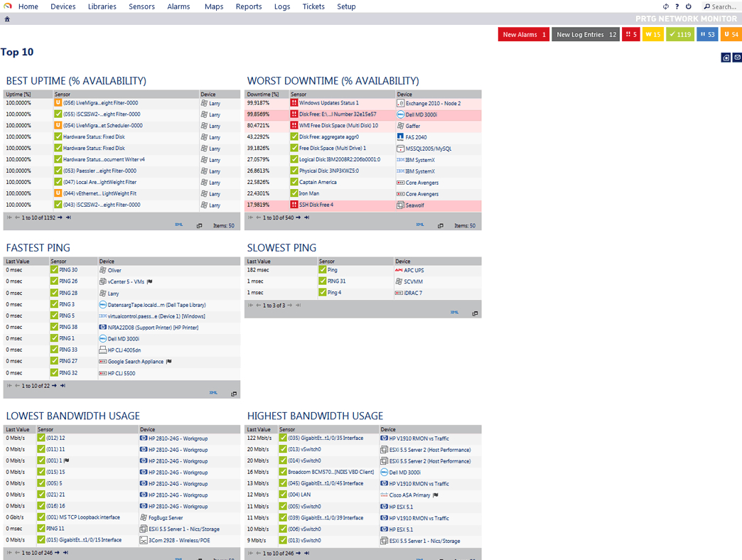
Task: Go to next page in Fastest Ping
Action: (x=55, y=385)
